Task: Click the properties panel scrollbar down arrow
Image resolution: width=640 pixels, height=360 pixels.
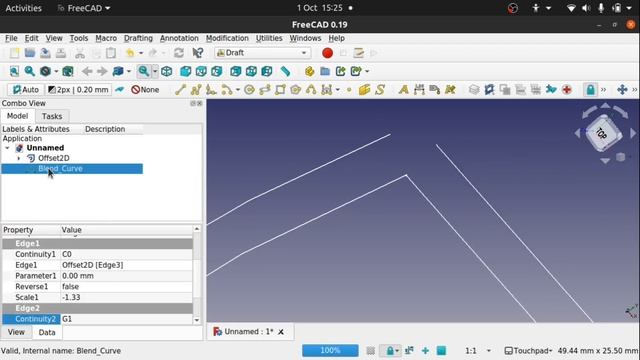Action: click(197, 320)
